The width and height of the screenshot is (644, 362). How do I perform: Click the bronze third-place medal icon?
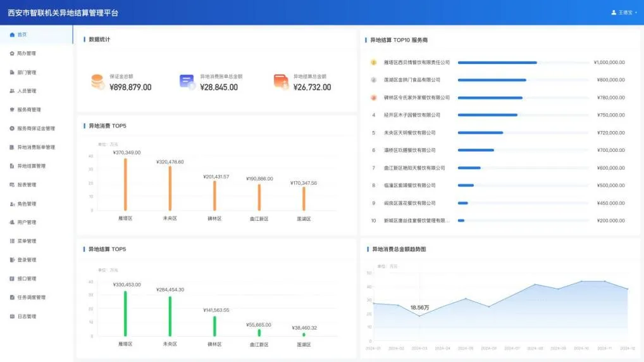[x=373, y=97]
